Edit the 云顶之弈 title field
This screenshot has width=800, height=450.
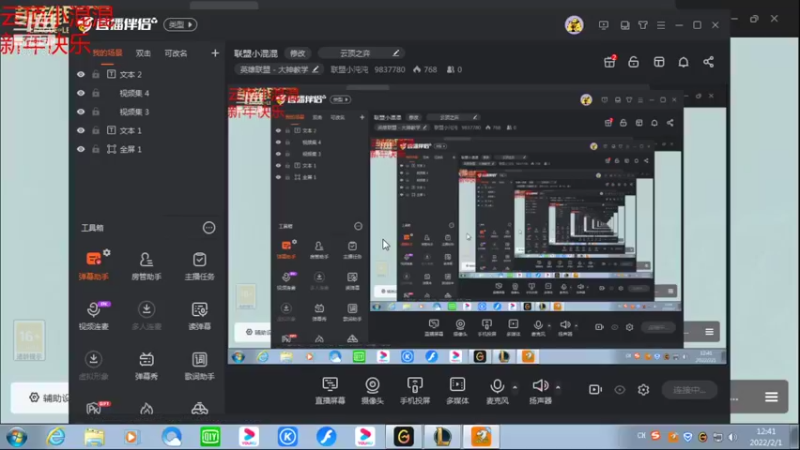[361, 53]
